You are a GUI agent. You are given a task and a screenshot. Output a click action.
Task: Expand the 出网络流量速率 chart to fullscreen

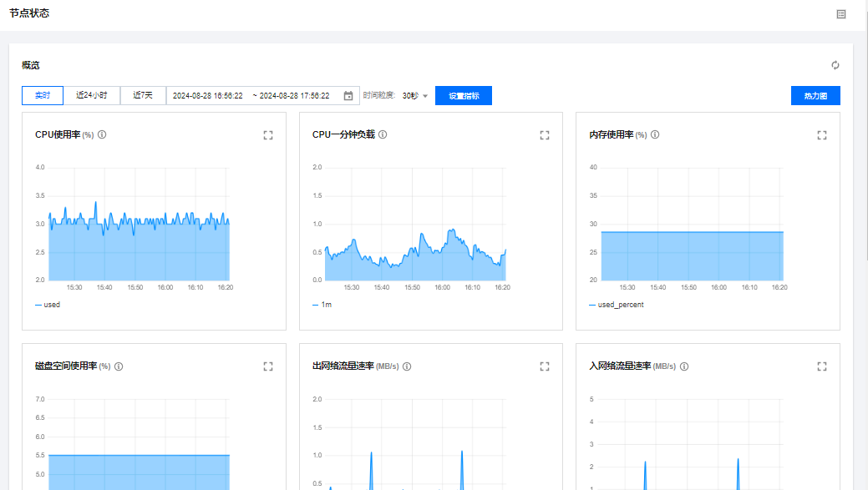pos(545,366)
